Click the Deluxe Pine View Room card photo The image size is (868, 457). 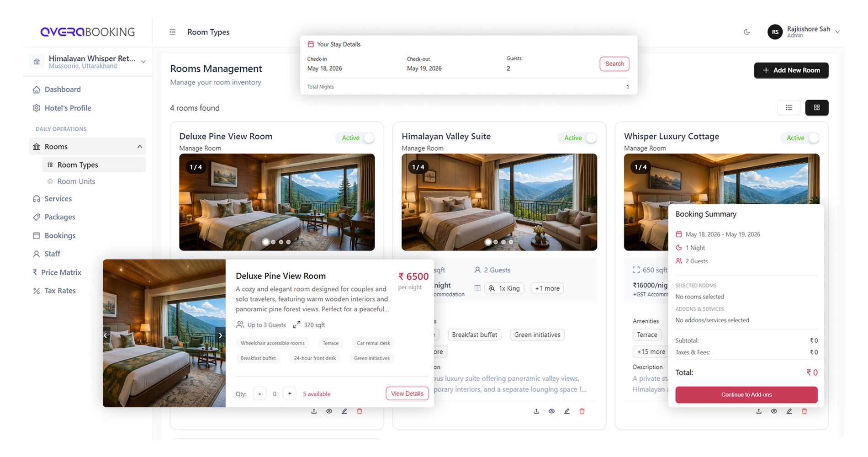point(277,202)
